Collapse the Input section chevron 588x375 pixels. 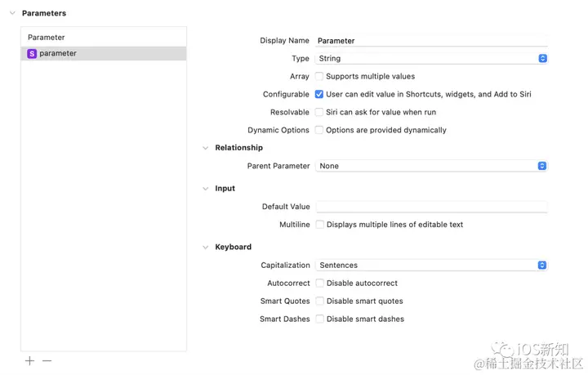(x=206, y=189)
